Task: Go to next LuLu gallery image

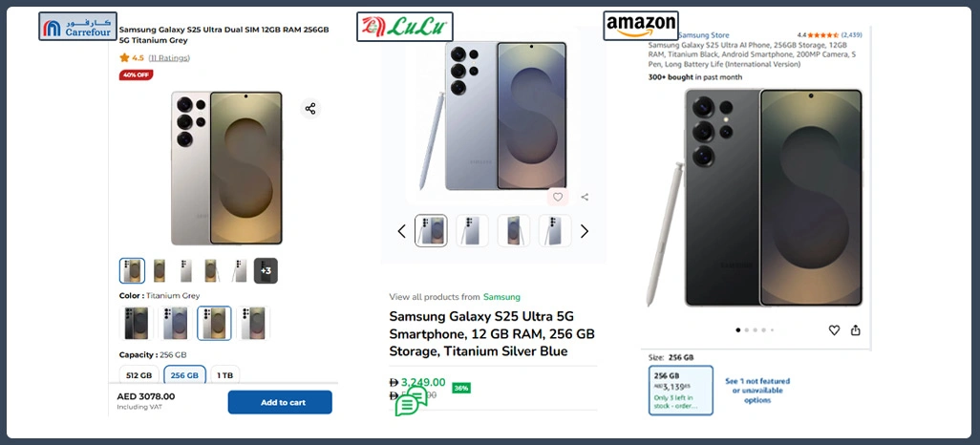Action: tap(585, 231)
